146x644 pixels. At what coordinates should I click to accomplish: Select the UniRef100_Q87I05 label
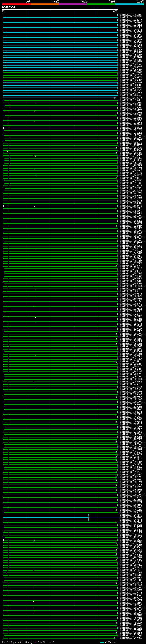click(131, 522)
